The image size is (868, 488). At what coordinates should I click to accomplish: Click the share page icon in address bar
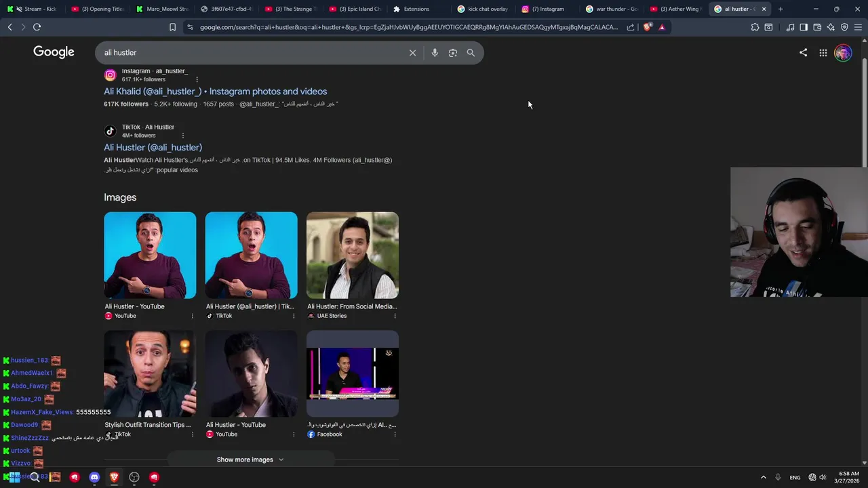(x=631, y=27)
